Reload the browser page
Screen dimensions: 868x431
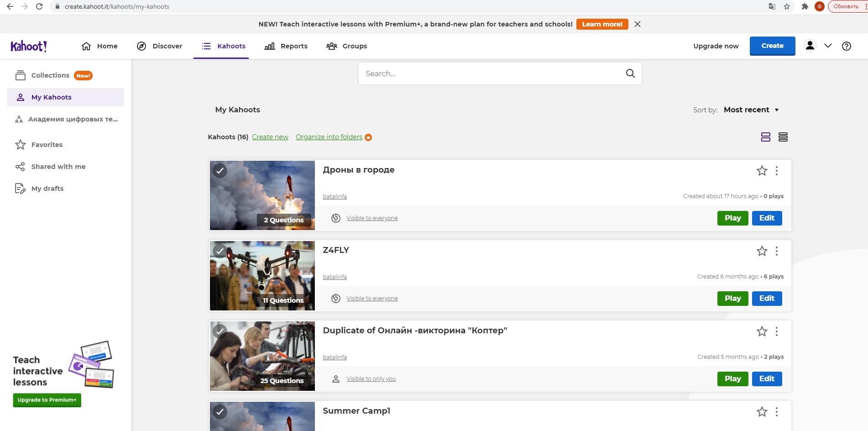click(39, 6)
